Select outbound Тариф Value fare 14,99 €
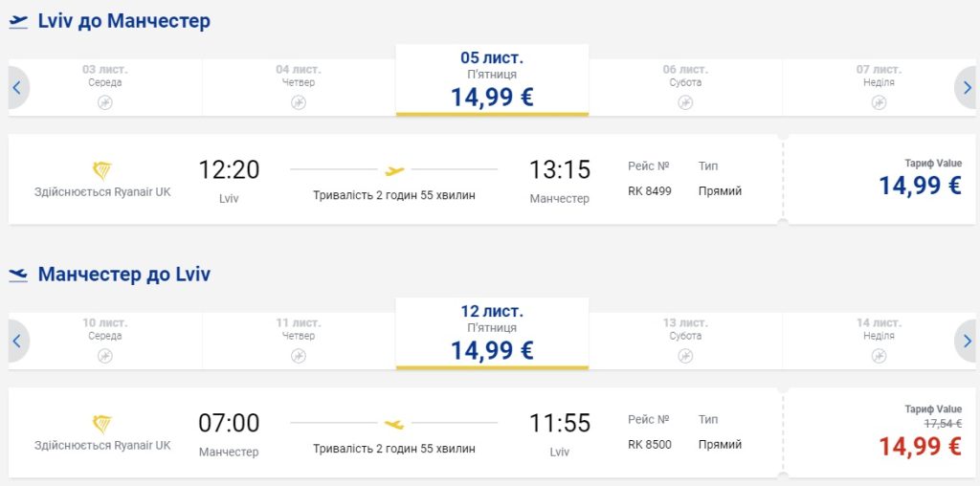The image size is (980, 486). coord(920,185)
